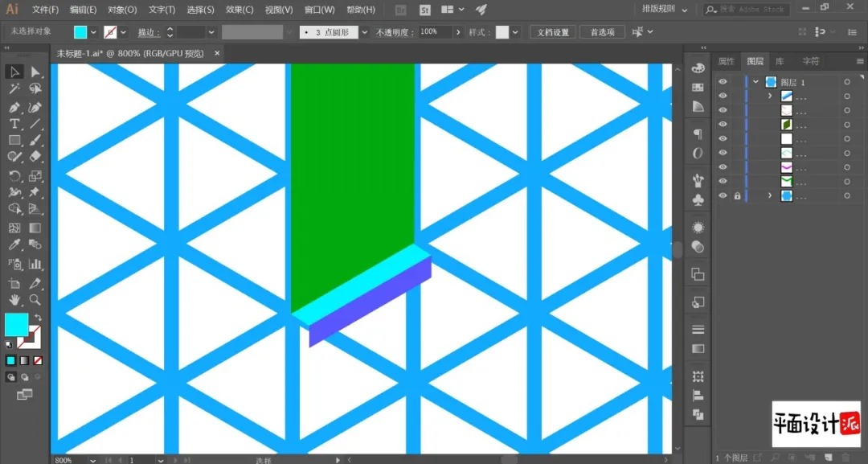
Task: Select the Pen tool
Action: [14, 107]
